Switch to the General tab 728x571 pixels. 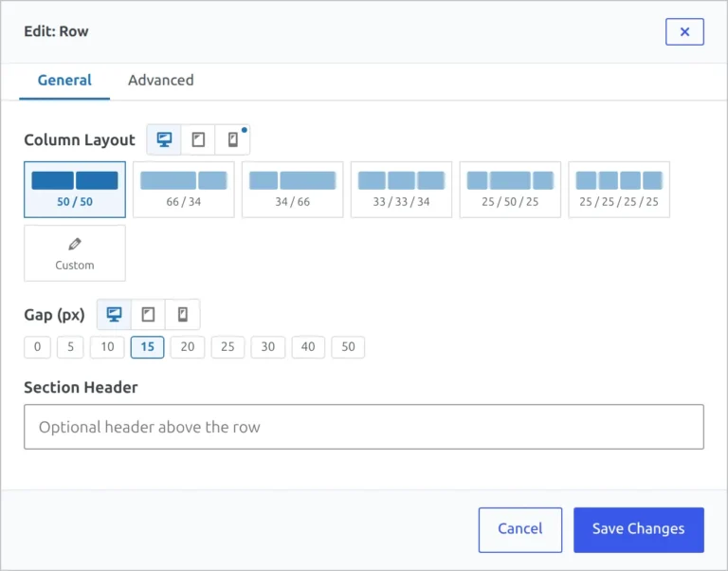click(64, 80)
